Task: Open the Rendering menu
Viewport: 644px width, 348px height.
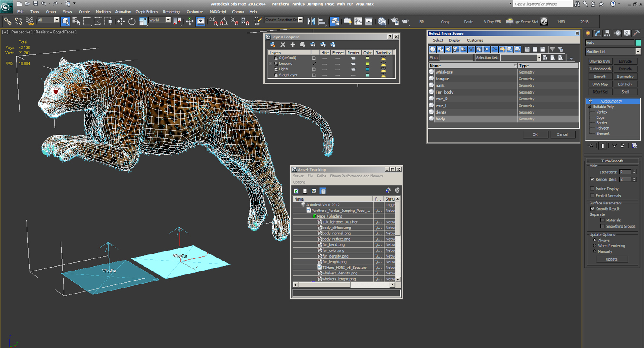Action: point(171,12)
